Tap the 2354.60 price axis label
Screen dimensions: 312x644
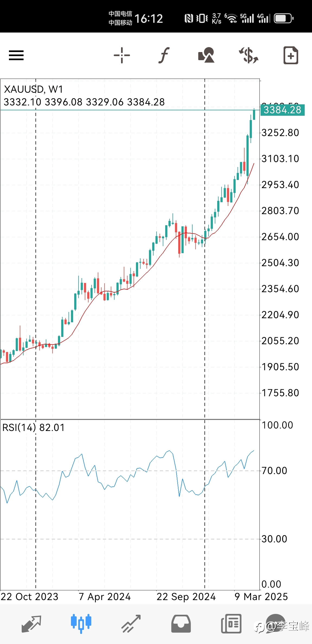[x=280, y=289]
